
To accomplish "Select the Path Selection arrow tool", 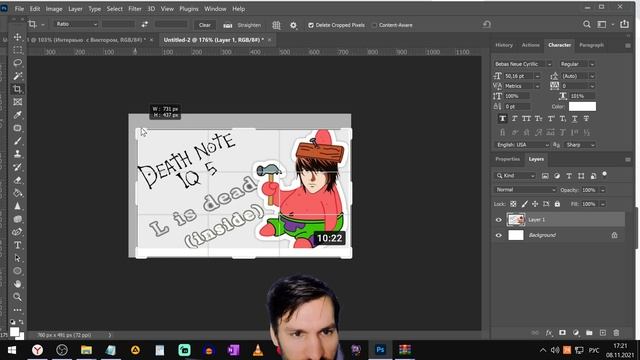I will [x=17, y=258].
